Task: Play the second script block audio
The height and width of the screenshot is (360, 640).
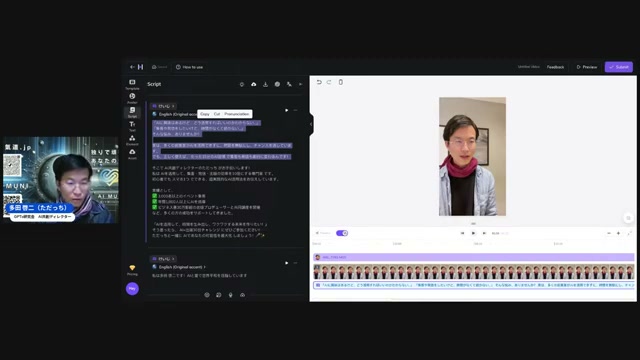Action: tap(287, 263)
